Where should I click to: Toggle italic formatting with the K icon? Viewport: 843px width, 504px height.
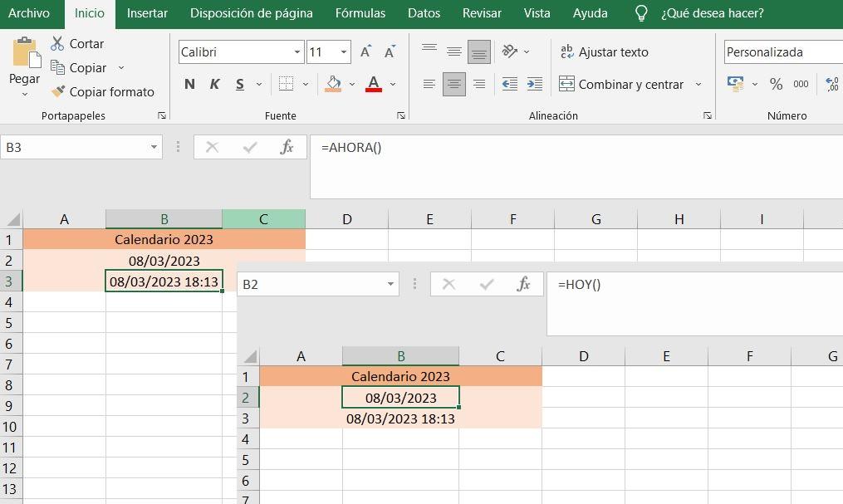pos(214,84)
